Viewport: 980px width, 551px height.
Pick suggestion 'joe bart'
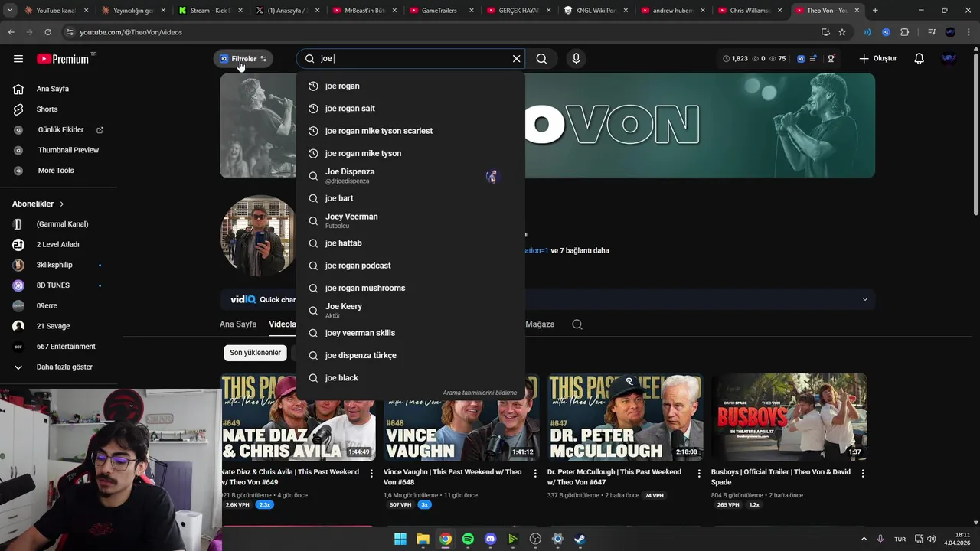pos(410,198)
